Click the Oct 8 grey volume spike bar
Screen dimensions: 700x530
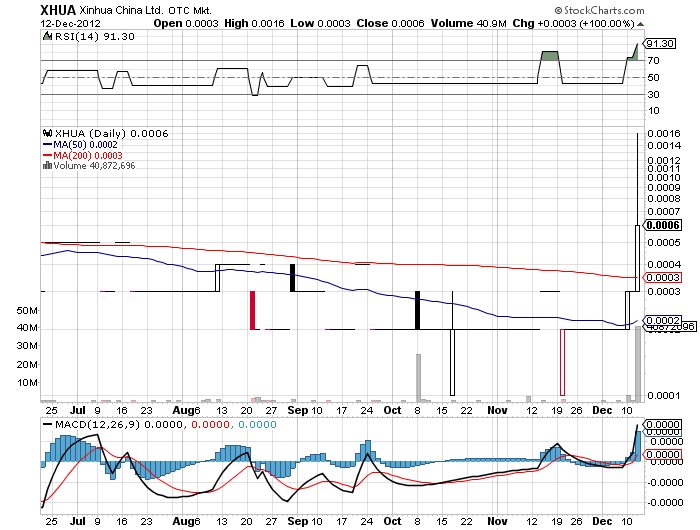418,378
